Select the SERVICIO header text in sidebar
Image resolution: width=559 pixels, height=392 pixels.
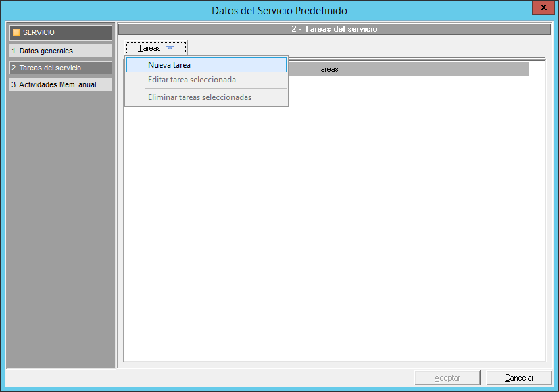tap(39, 32)
